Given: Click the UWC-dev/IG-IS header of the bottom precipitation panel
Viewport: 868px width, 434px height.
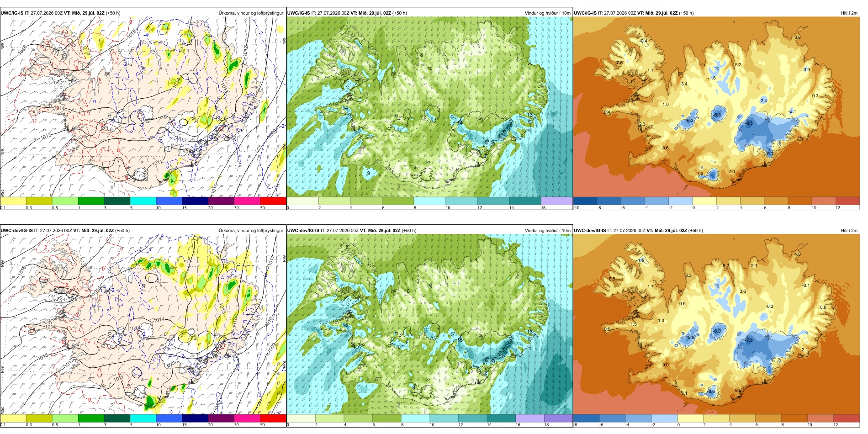Looking at the screenshot, I should (17, 230).
